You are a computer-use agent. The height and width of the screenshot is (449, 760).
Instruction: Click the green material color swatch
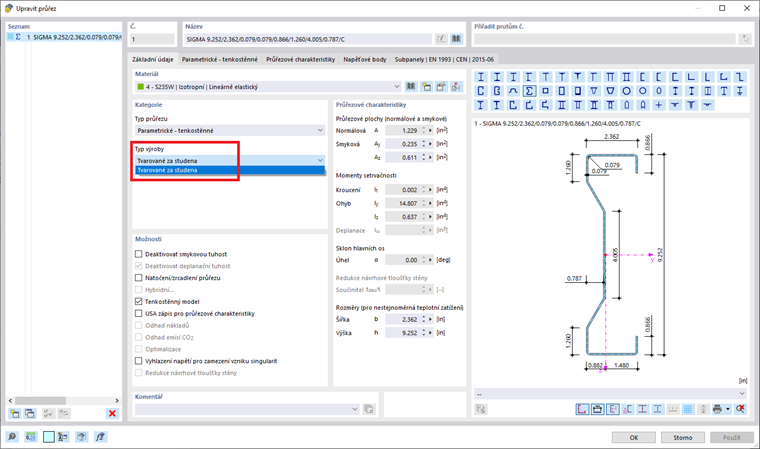pos(141,87)
